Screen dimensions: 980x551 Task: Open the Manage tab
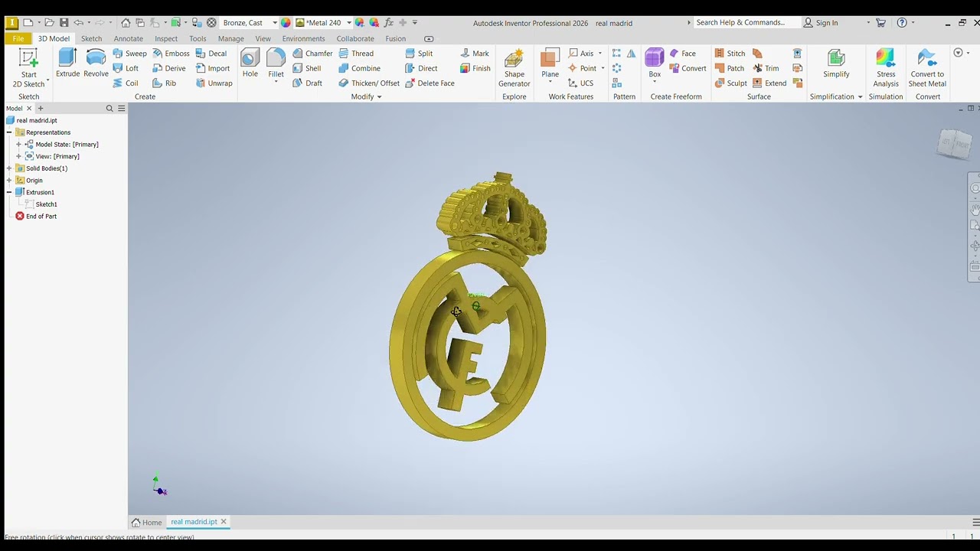coord(230,38)
